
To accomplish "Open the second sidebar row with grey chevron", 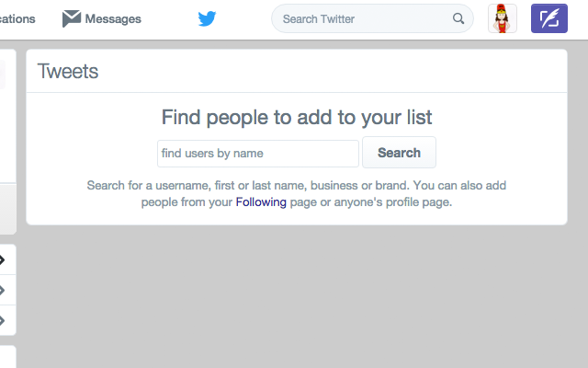I will [2, 290].
